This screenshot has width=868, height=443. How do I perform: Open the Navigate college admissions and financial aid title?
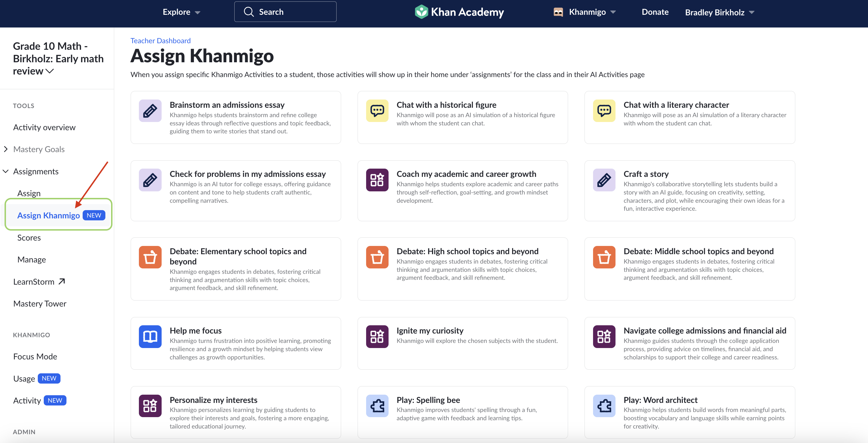point(705,331)
